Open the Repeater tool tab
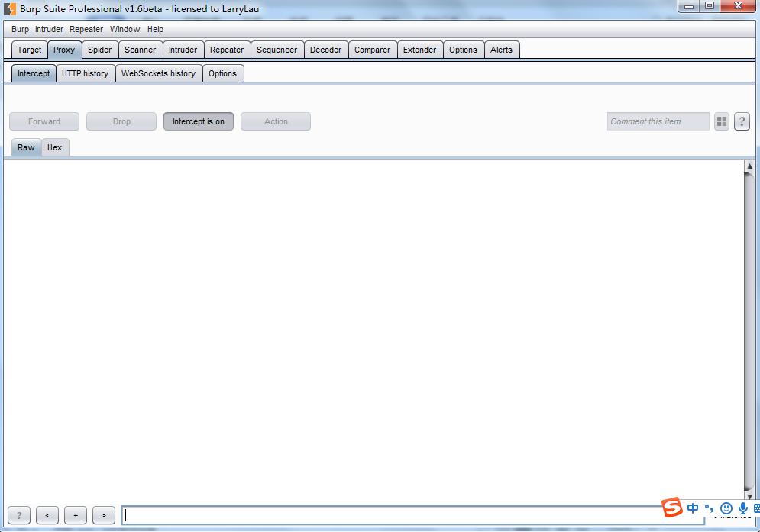Viewport: 760px width, 532px height. [x=227, y=50]
